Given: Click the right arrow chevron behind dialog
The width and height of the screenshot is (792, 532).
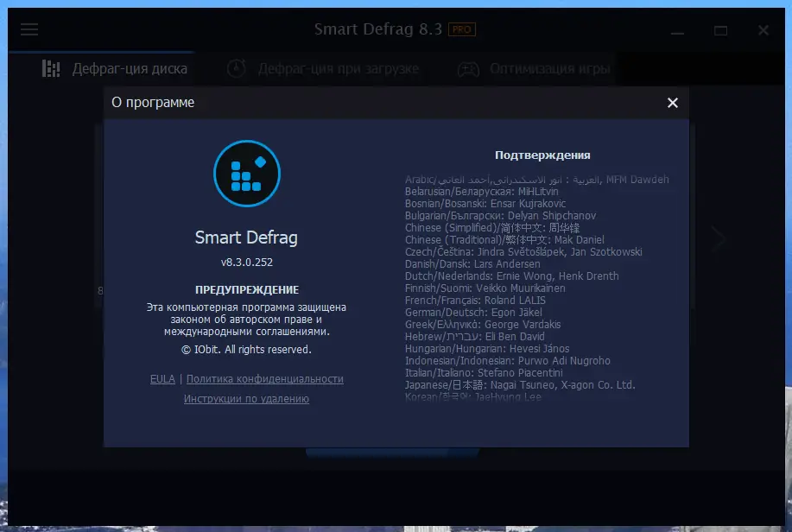Looking at the screenshot, I should coord(719,238).
